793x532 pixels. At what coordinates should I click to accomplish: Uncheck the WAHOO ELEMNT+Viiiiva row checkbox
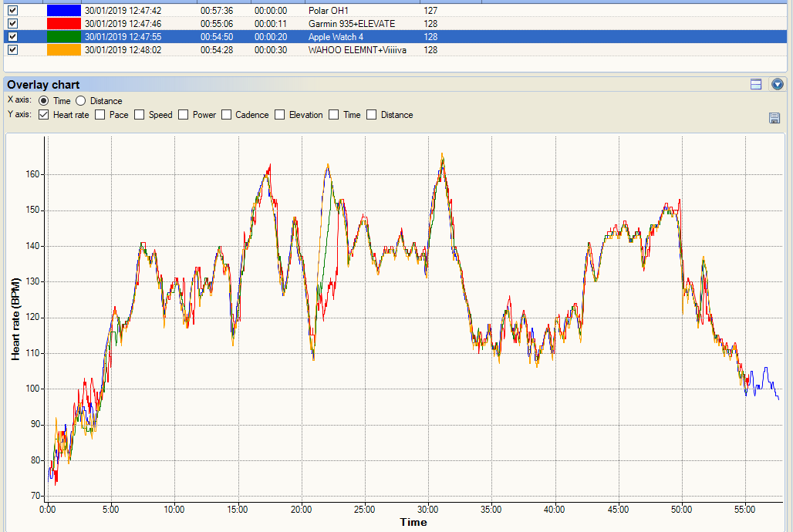tap(12, 49)
